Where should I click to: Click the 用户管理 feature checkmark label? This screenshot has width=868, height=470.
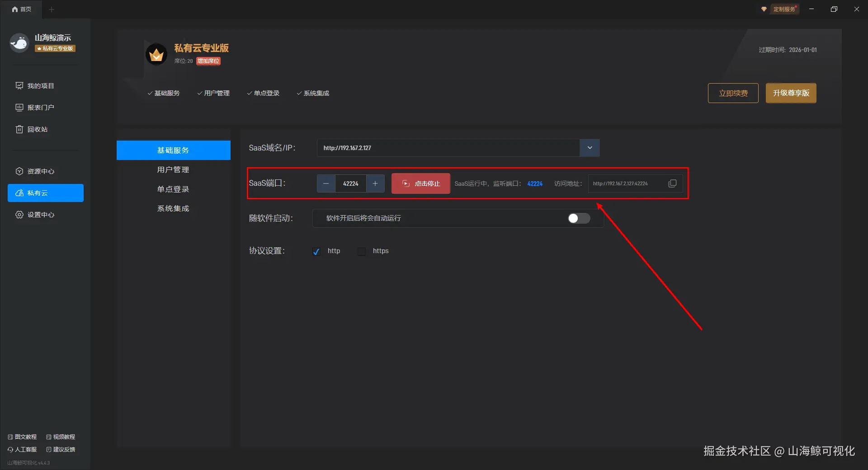(x=213, y=93)
